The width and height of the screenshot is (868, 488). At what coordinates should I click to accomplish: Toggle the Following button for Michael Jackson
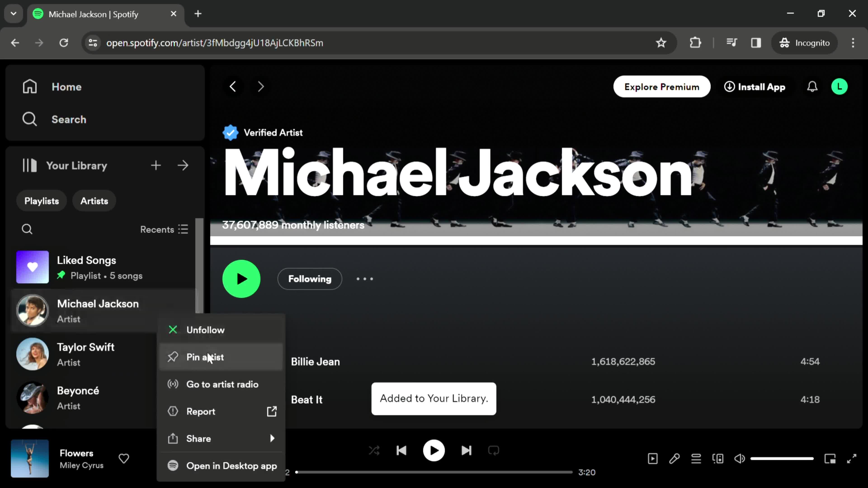309,278
